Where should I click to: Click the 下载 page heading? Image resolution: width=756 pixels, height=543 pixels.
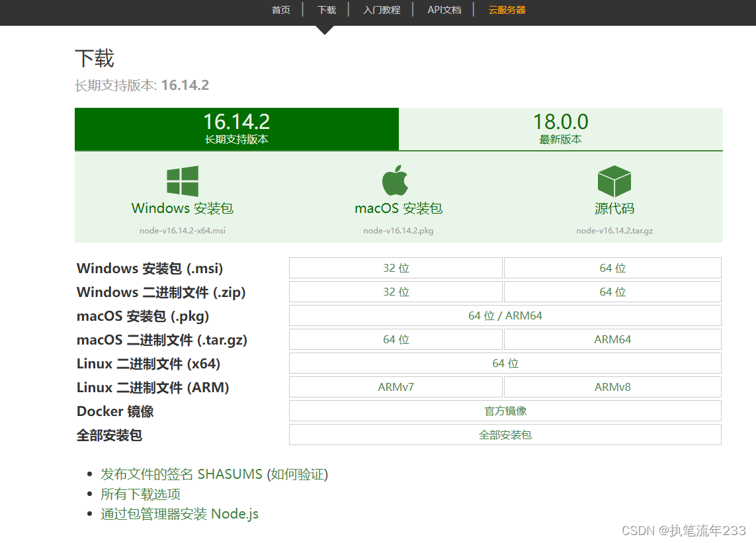coord(95,58)
